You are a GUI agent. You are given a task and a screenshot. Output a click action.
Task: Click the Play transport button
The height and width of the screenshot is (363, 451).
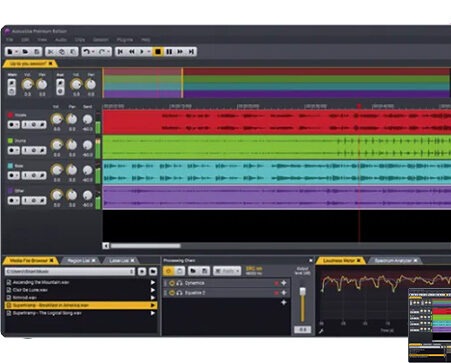(x=142, y=52)
